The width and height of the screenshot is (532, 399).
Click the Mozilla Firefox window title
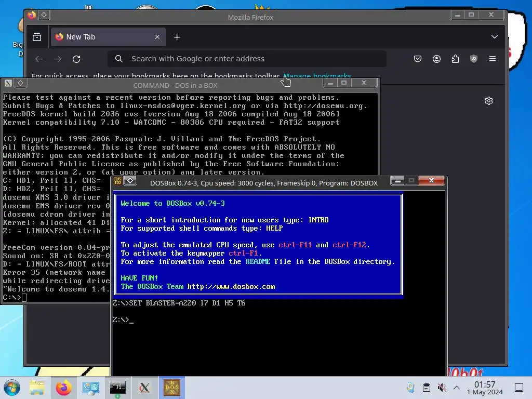pyautogui.click(x=250, y=17)
